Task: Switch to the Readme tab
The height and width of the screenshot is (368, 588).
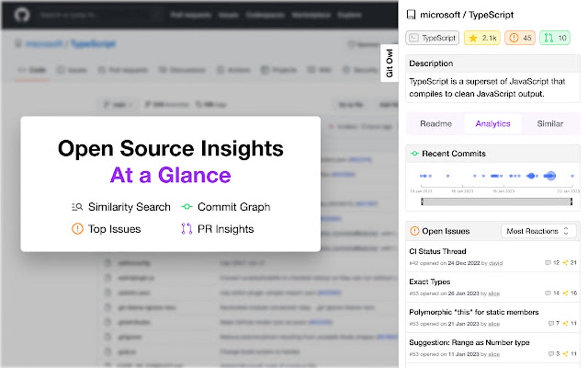Action: pyautogui.click(x=436, y=123)
